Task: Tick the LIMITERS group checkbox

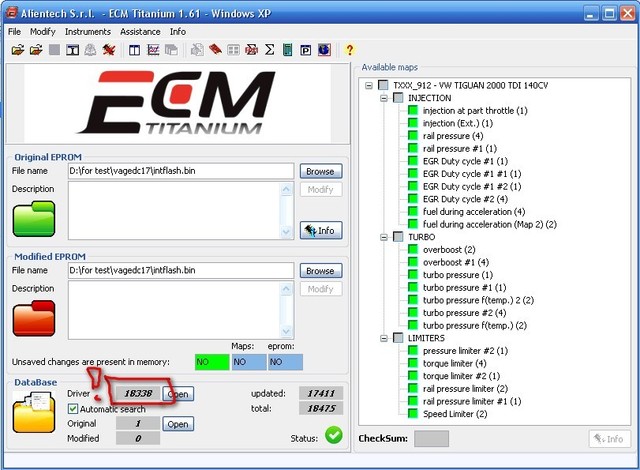Action: click(x=398, y=338)
